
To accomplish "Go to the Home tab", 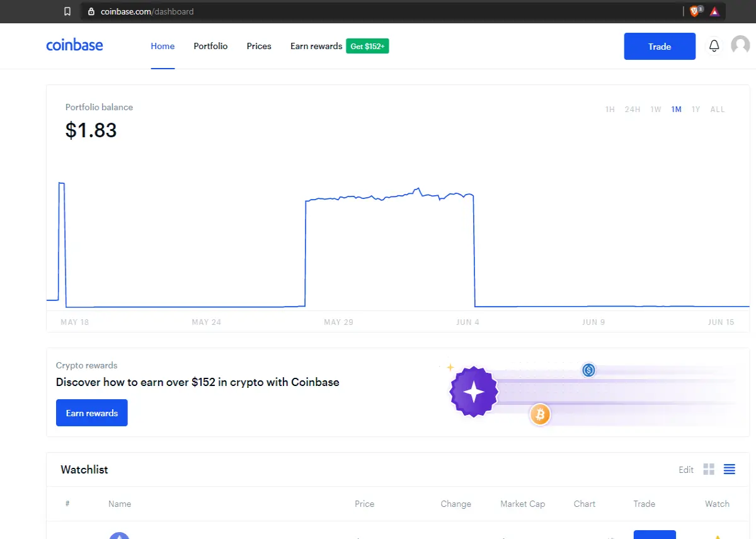I will (163, 46).
